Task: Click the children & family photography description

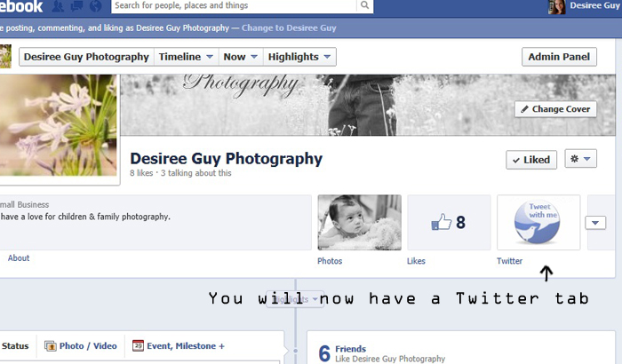Action: pyautogui.click(x=85, y=217)
